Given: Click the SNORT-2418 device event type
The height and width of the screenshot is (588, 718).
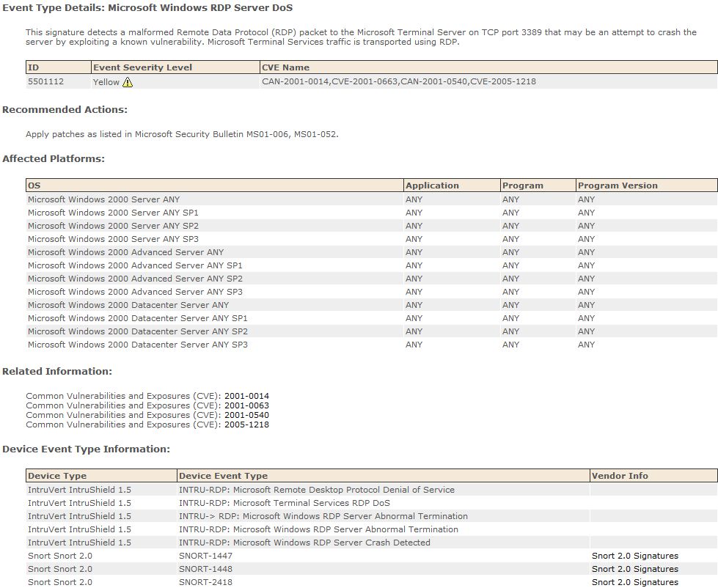Looking at the screenshot, I should (x=205, y=583).
